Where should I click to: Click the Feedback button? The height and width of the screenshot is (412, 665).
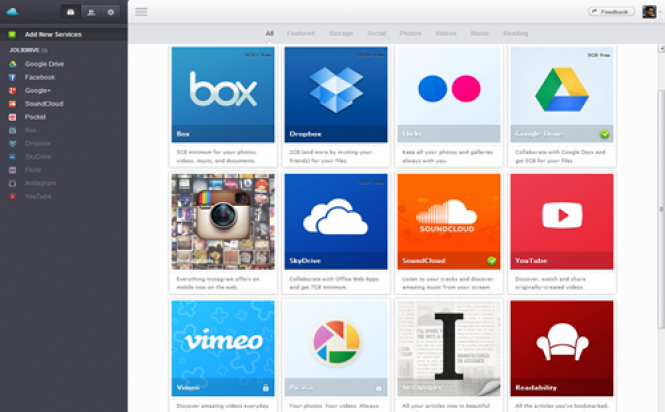611,11
